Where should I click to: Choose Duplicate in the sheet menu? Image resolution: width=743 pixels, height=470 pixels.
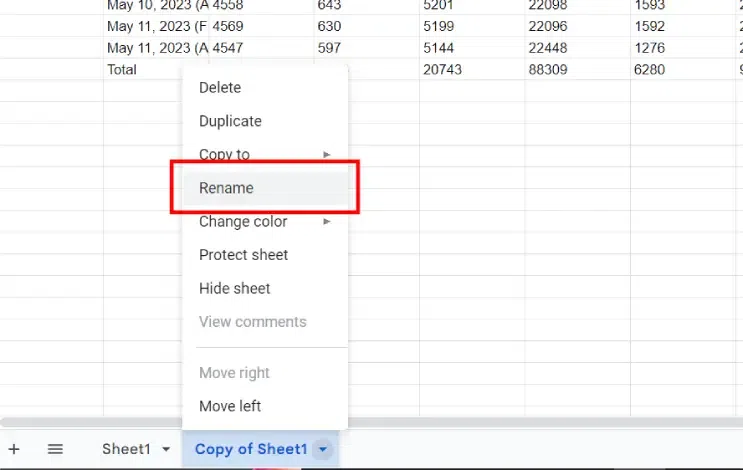coord(230,121)
